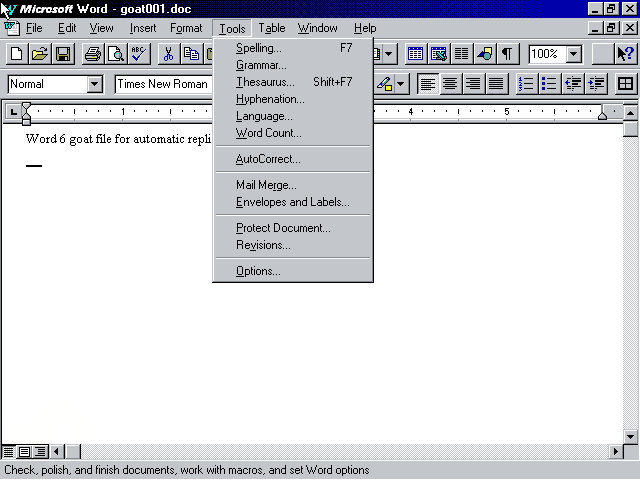Click the Print toolbar icon
Image resolution: width=640 pixels, height=480 pixels.
[93, 54]
